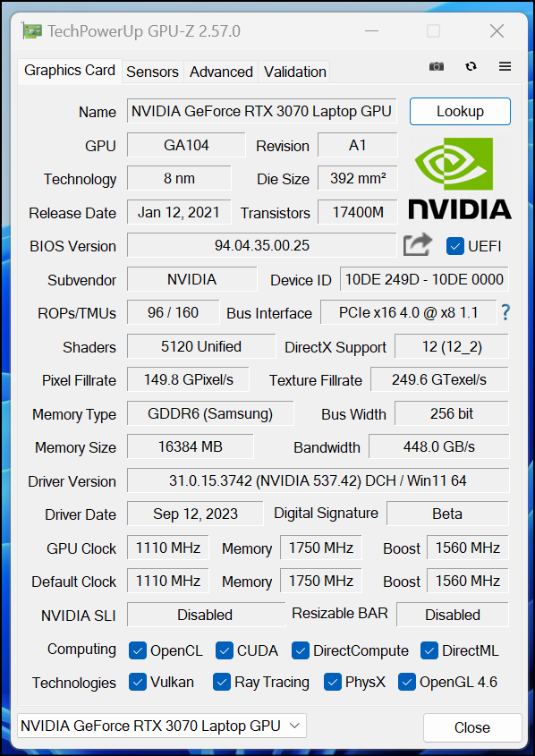Open the Advanced tab

click(x=221, y=72)
